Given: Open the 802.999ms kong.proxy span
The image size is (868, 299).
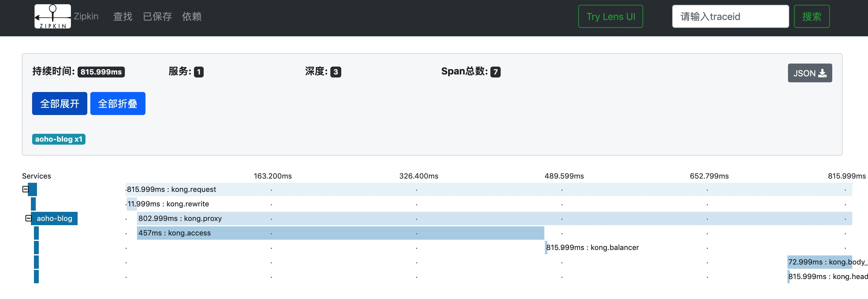Looking at the screenshot, I should click(x=494, y=218).
